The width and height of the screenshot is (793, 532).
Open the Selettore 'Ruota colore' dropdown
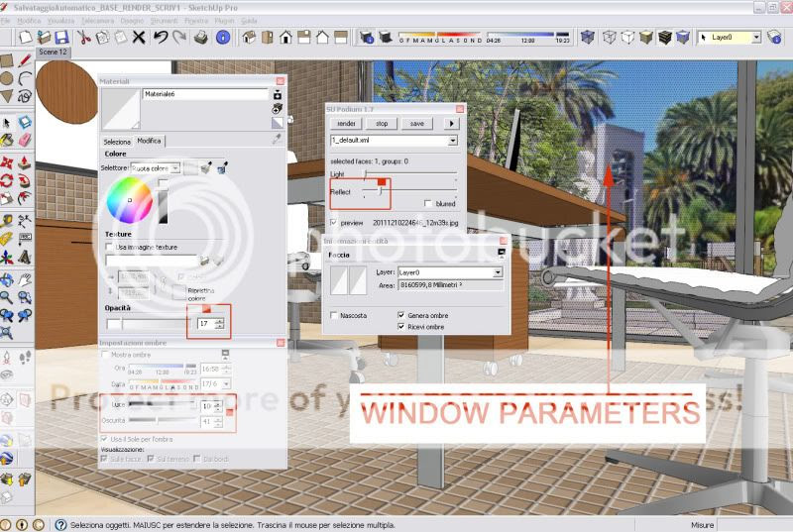(175, 167)
